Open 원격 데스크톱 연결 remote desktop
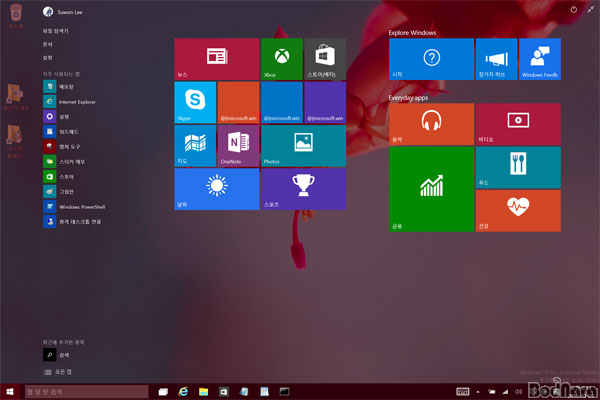Viewport: 600px width, 400px height. point(72,222)
